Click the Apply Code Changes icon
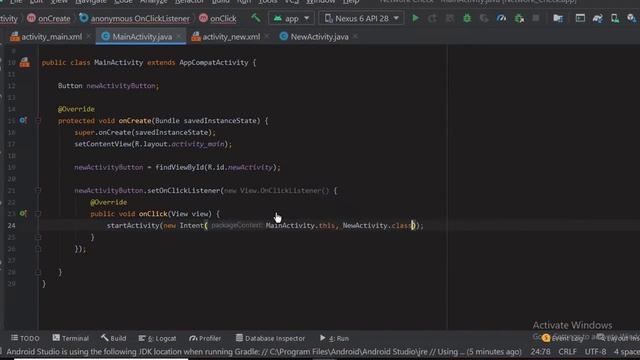 pos(450,18)
